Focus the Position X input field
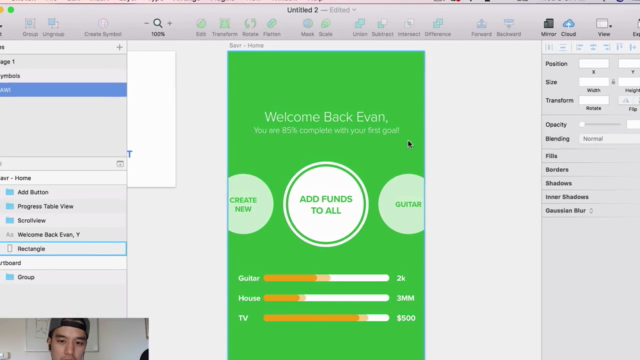 coord(594,64)
